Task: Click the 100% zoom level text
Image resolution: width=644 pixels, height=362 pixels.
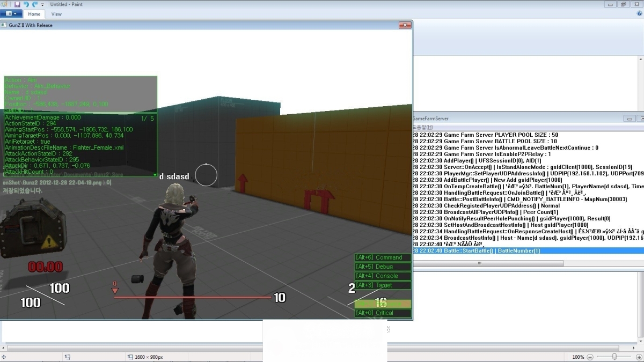Action: (578, 357)
